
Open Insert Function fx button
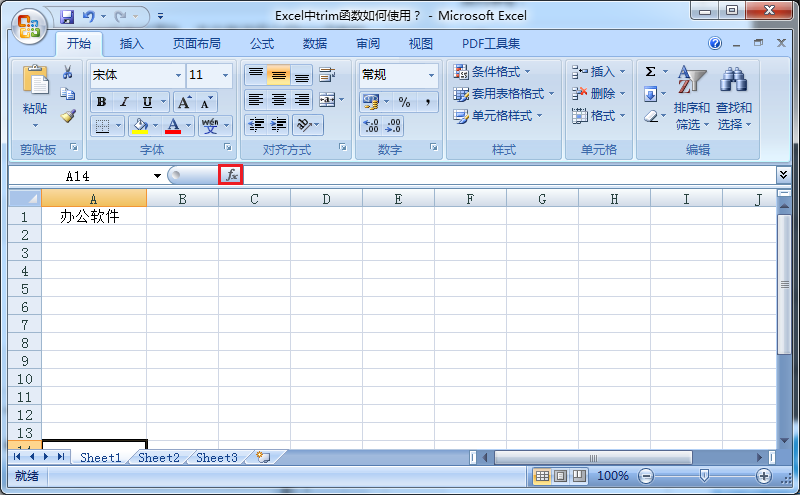point(231,175)
